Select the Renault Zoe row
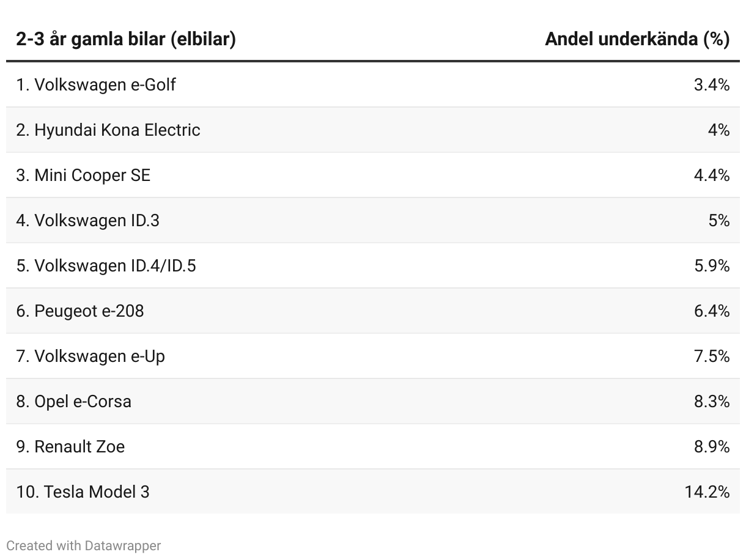 click(x=373, y=446)
